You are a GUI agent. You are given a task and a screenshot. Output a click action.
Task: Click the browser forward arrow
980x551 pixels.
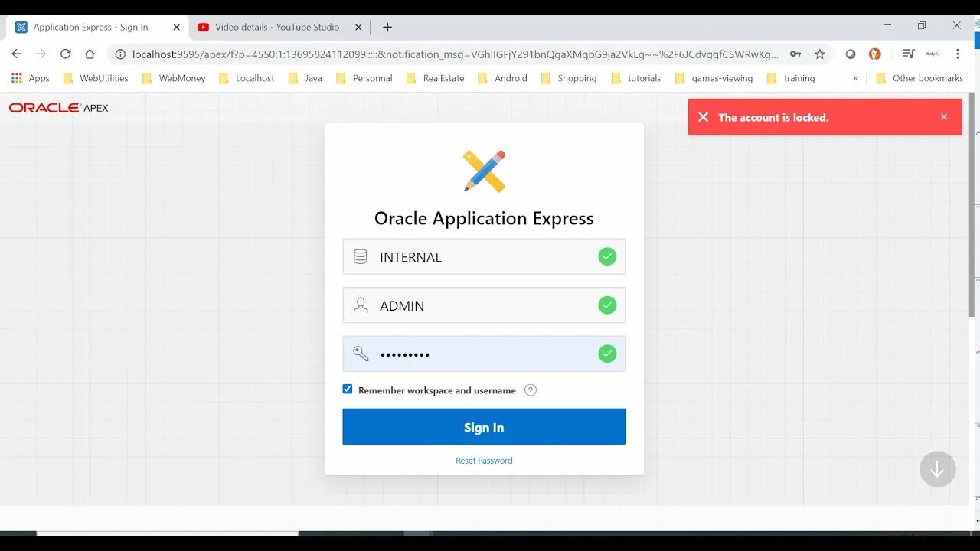41,54
